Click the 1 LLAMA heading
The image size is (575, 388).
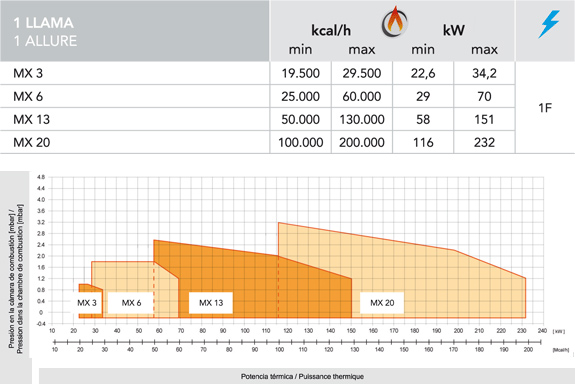44,23
